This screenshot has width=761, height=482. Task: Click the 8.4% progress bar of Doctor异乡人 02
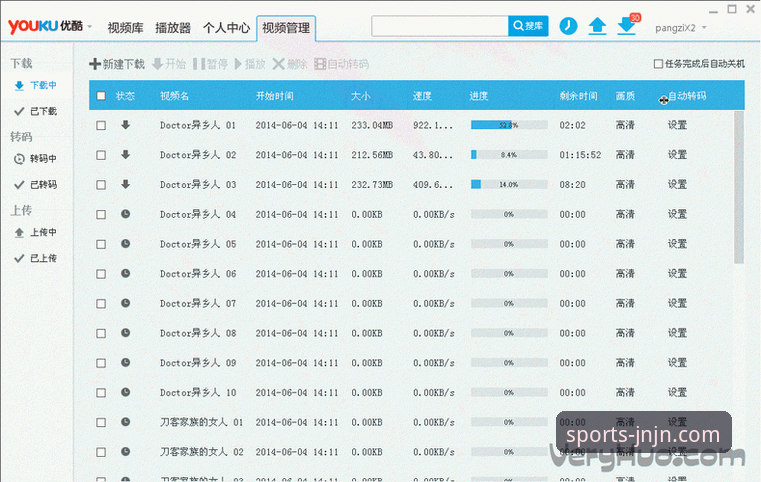pos(509,155)
